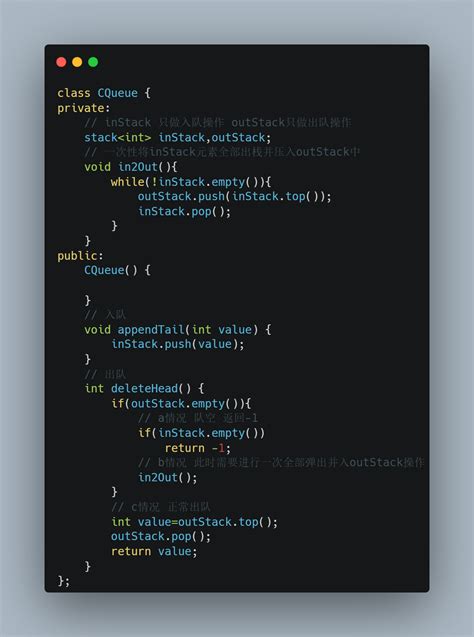Click in2Out() call inside deleteHead
Screen dimensions: 474x637
click(167, 477)
